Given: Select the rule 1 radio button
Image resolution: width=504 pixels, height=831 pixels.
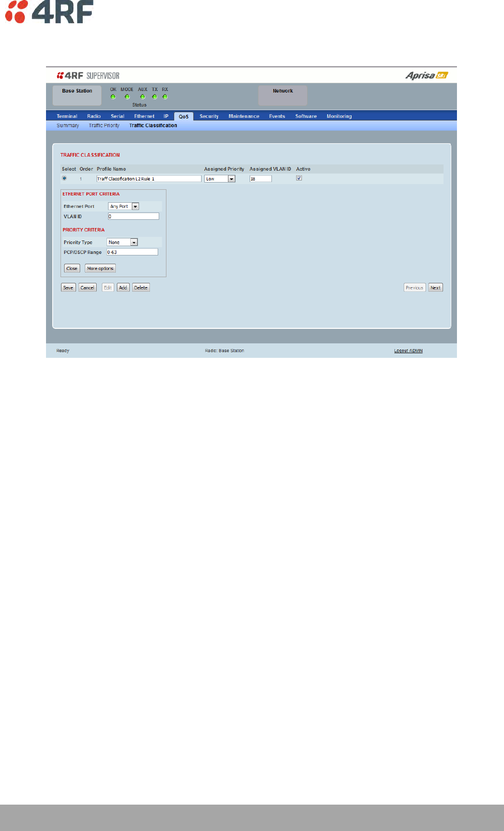Looking at the screenshot, I should click(65, 178).
